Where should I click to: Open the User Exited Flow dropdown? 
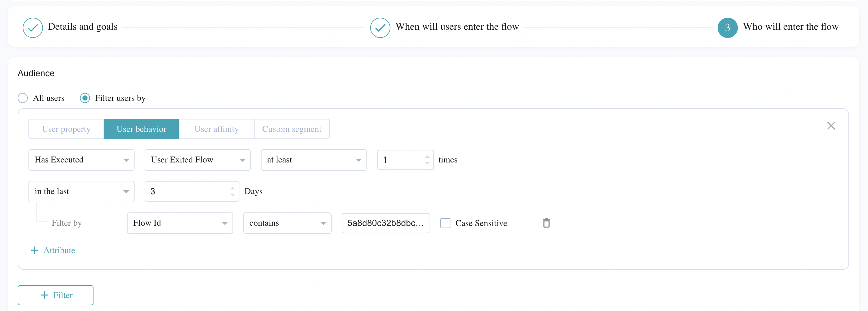point(198,160)
